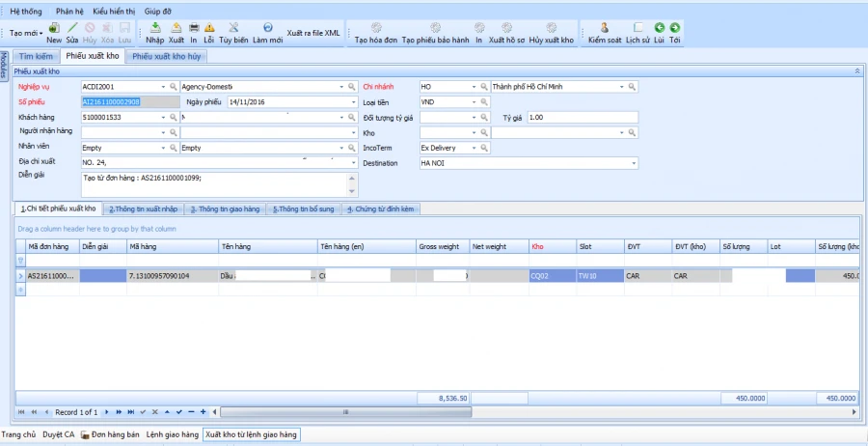Click the plus append-row navigator button
This screenshot has width=868, height=446.
click(203, 412)
